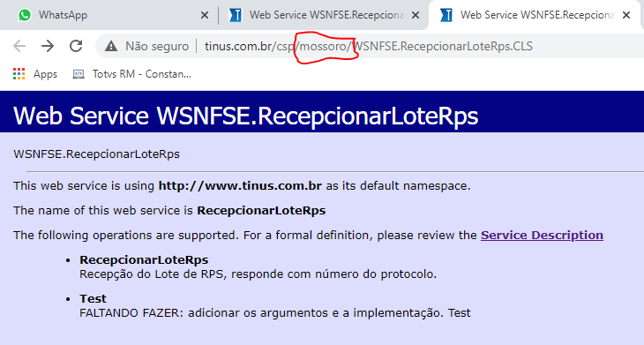Open the Totvs RM bookmark
The width and height of the screenshot is (644, 345).
(x=131, y=74)
